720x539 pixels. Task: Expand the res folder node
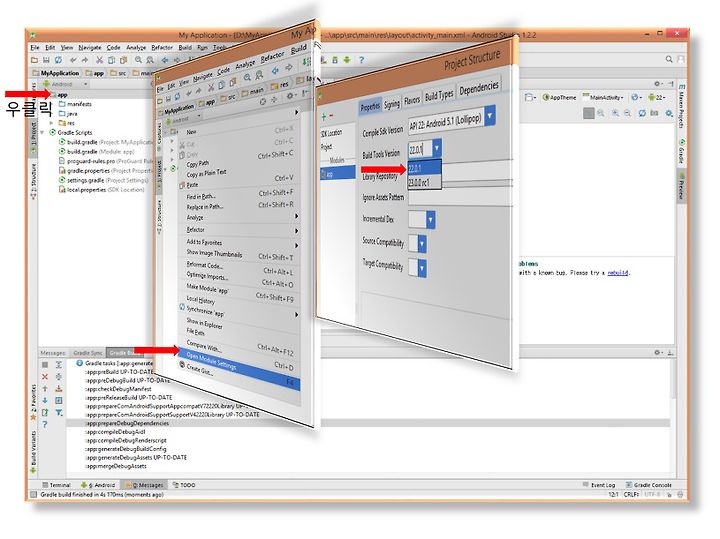click(51, 123)
